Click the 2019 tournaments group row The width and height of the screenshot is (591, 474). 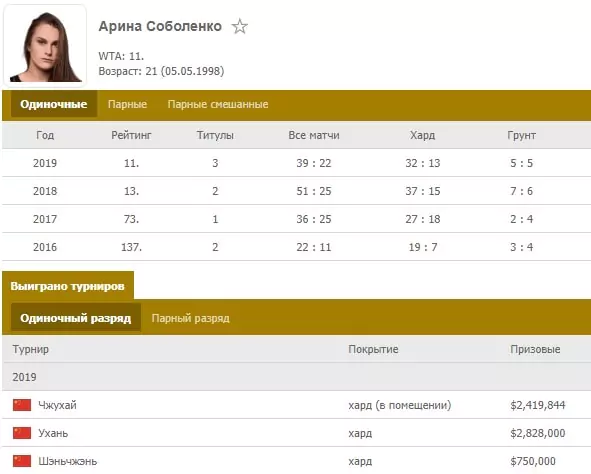coord(297,377)
